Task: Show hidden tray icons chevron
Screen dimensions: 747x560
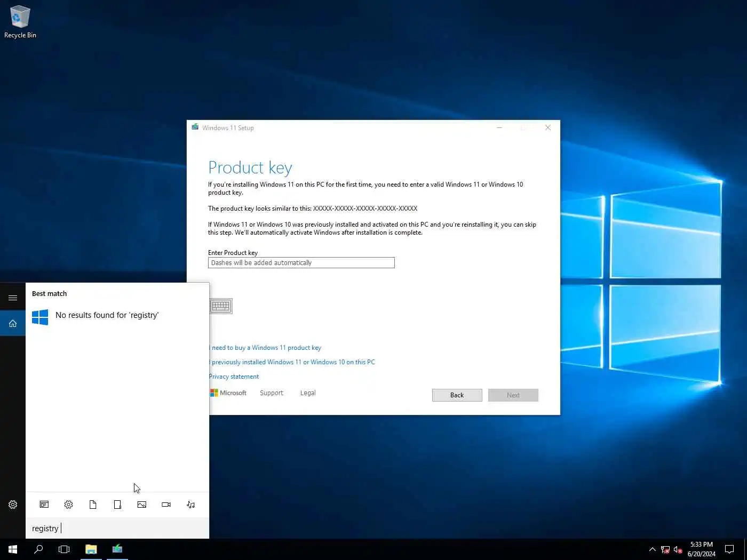Action: pos(652,549)
